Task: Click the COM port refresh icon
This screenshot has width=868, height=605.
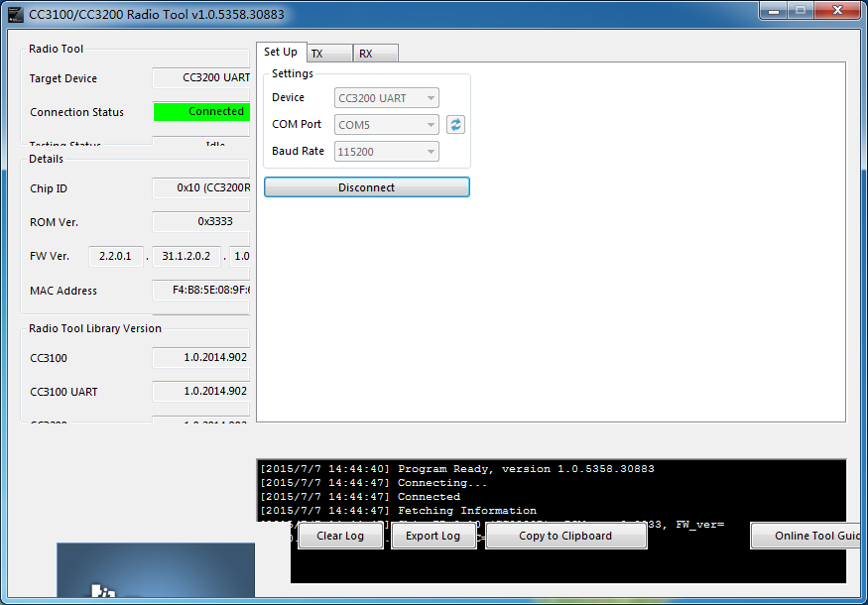Action: [x=455, y=125]
